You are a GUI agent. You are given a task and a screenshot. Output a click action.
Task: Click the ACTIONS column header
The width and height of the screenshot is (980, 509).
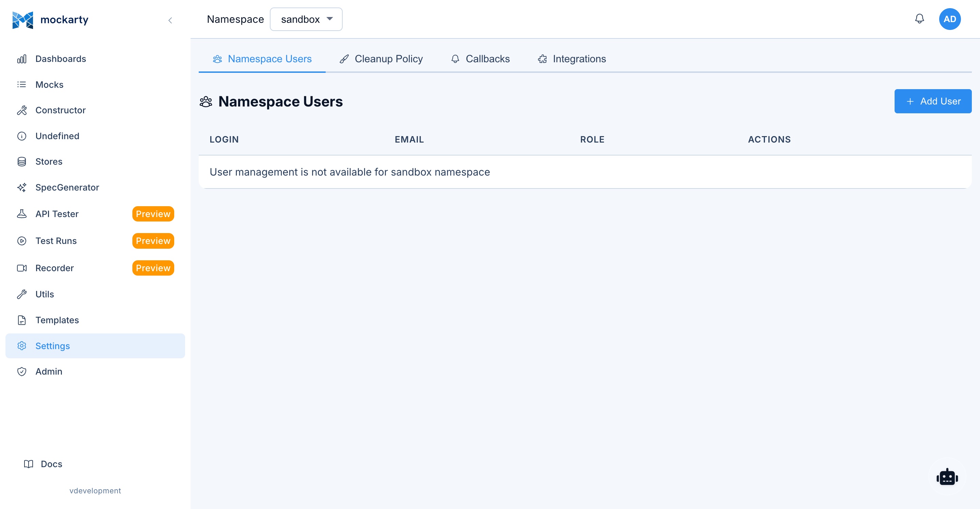(x=769, y=139)
